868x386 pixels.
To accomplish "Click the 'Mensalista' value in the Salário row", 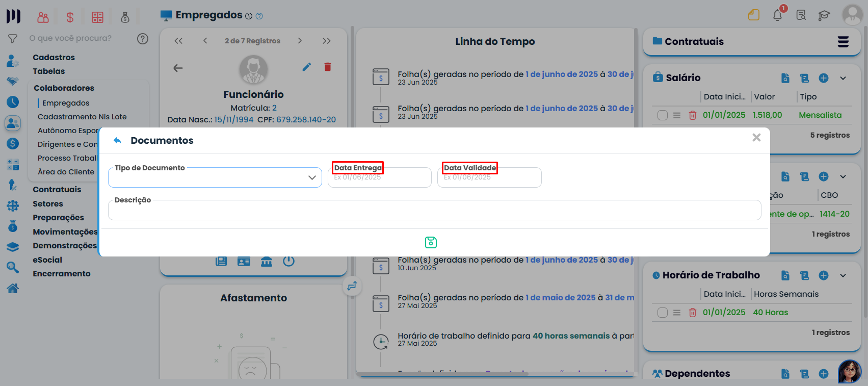I will [820, 115].
